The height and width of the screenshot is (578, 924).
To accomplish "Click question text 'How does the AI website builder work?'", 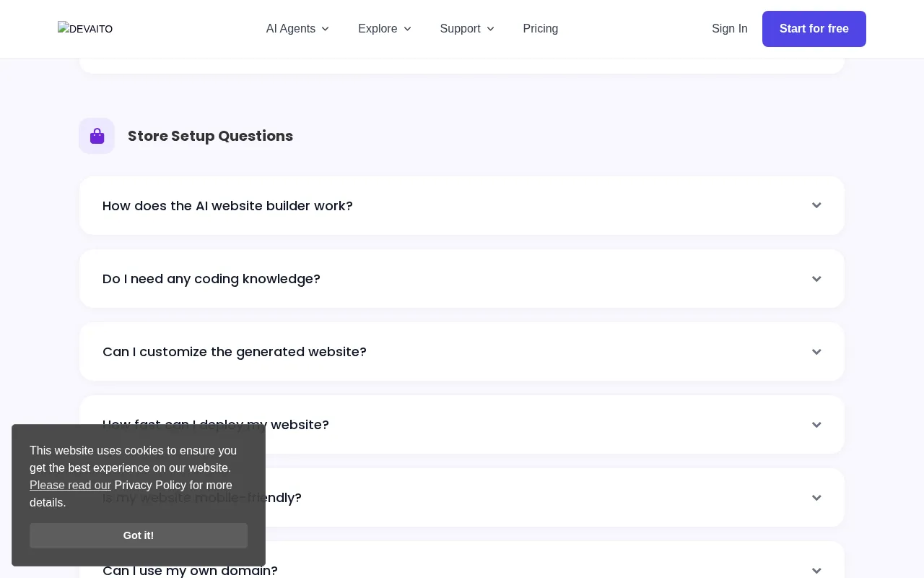I will [x=227, y=206].
